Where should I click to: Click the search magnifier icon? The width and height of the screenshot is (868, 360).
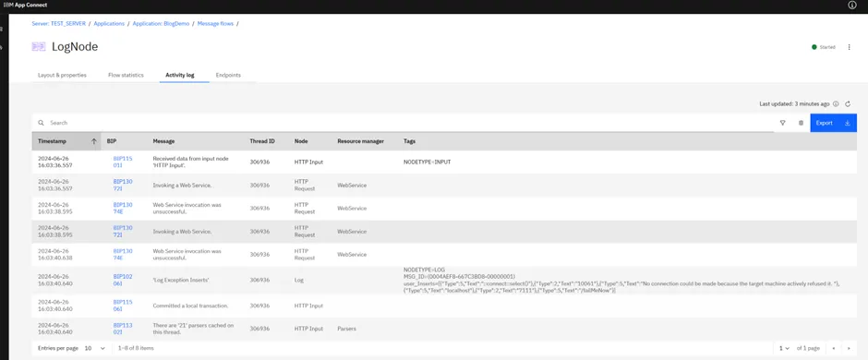[x=41, y=123]
